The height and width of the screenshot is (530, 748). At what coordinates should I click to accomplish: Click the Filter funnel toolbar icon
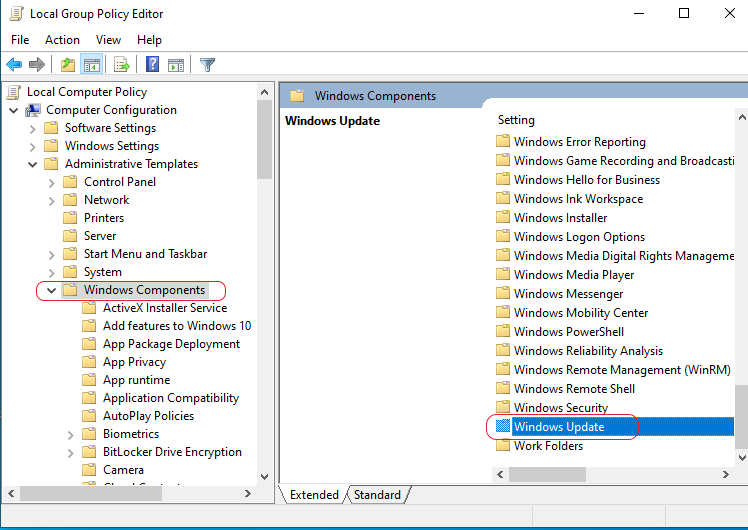207,64
